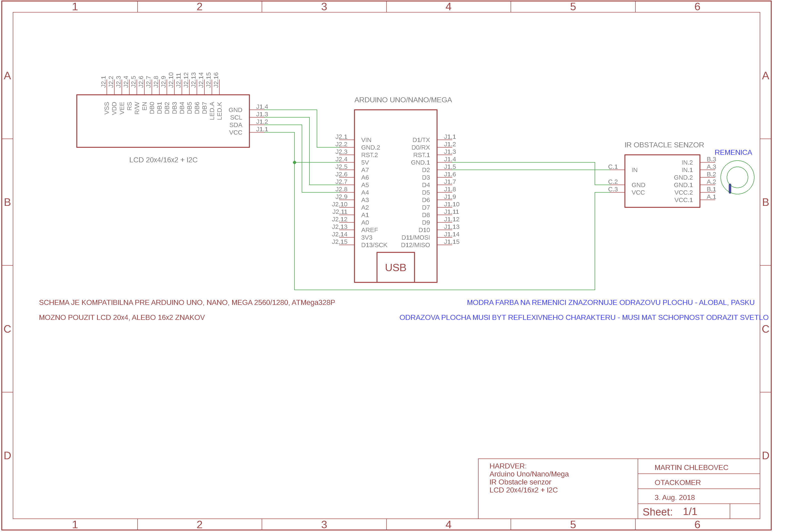786x532 pixels.
Task: Select the LED.K pin label on the LCD
Action: point(219,111)
